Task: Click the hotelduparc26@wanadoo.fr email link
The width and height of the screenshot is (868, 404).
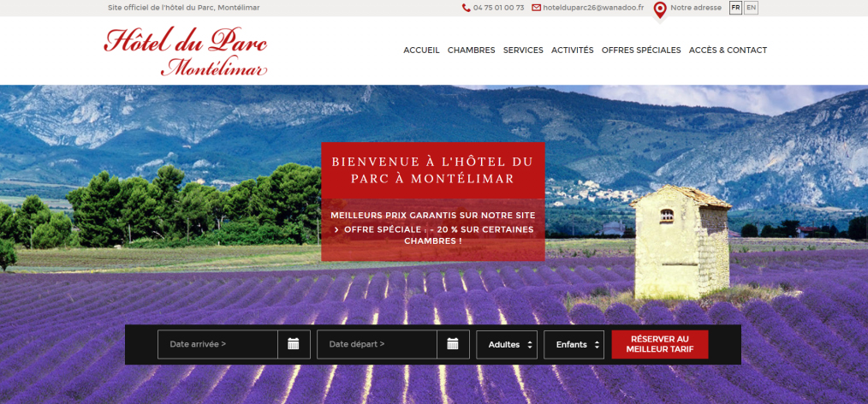Action: (x=593, y=8)
